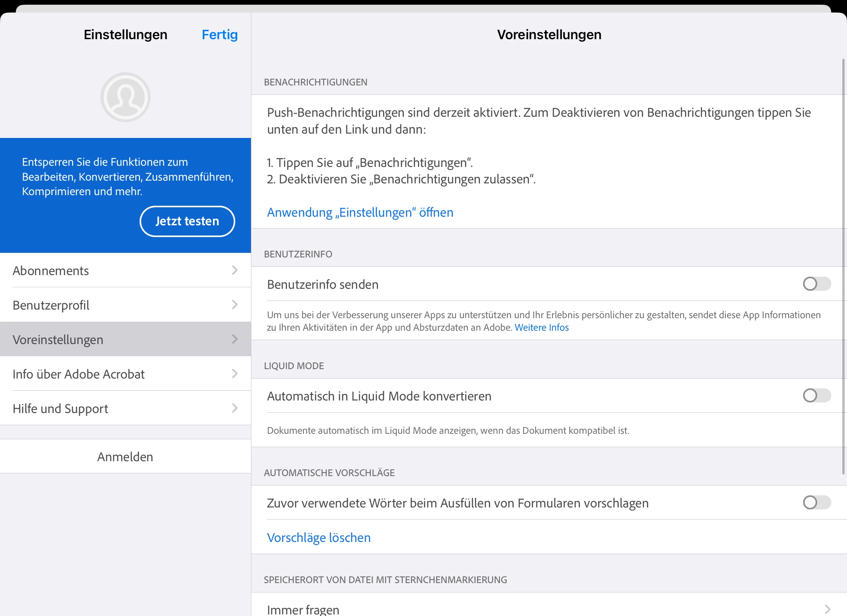Click the Vorschläge löschen link

coord(319,537)
